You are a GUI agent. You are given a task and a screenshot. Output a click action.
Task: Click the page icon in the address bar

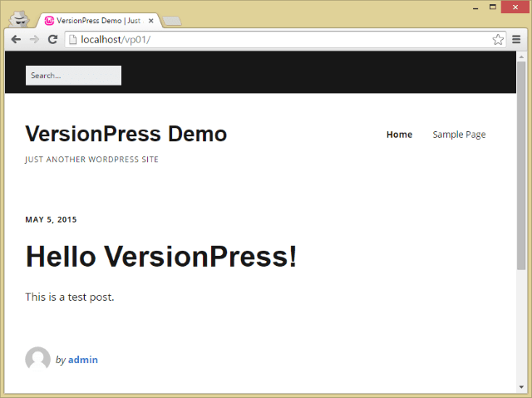point(72,40)
